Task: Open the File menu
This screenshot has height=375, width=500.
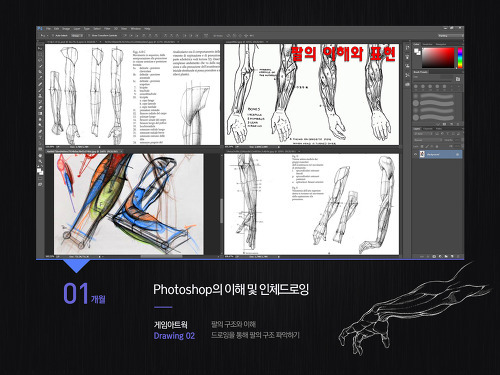Action: (49, 29)
